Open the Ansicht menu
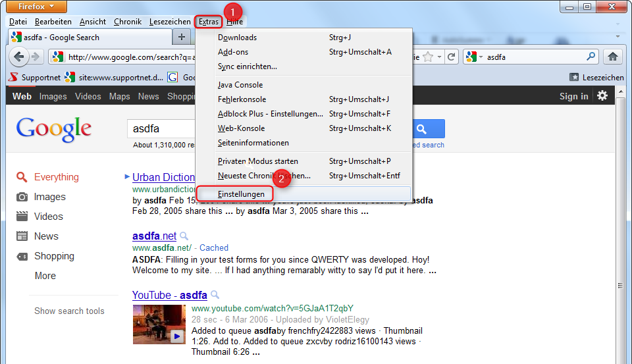Screen dimensions: 632x364 point(93,22)
